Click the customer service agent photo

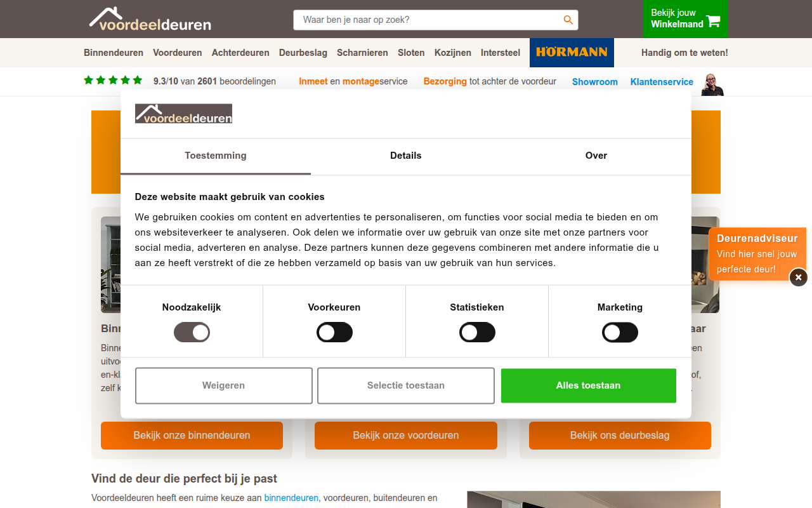(x=712, y=84)
